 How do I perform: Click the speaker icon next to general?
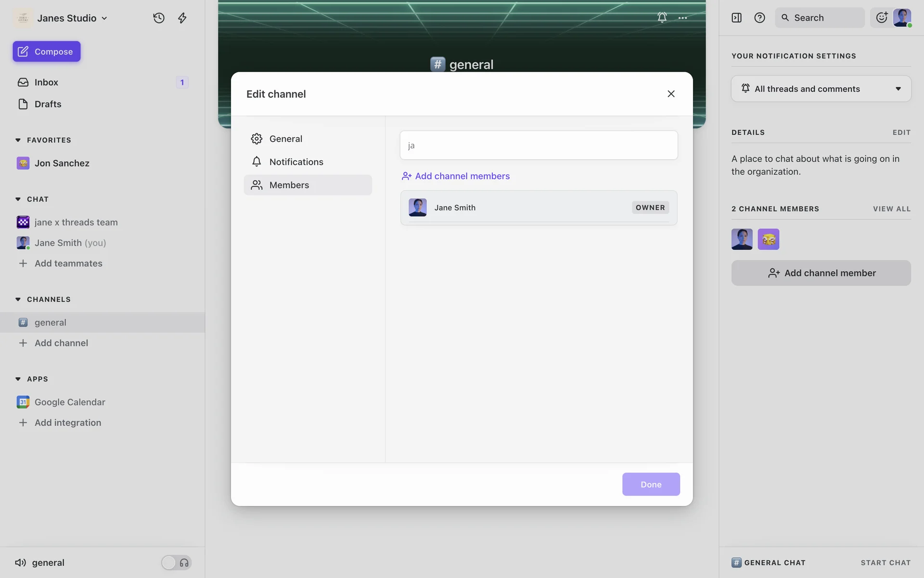tap(20, 563)
